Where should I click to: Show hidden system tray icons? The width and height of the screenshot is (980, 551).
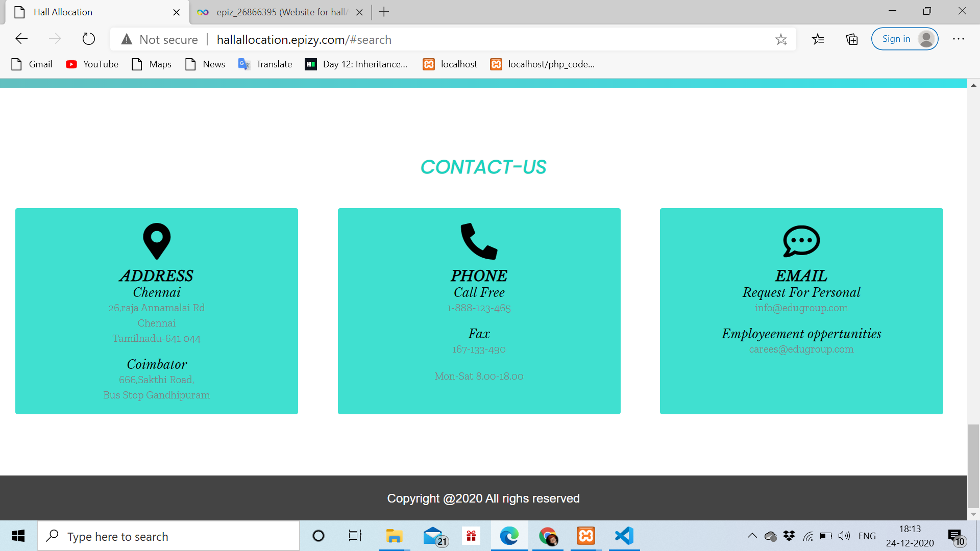pos(752,536)
